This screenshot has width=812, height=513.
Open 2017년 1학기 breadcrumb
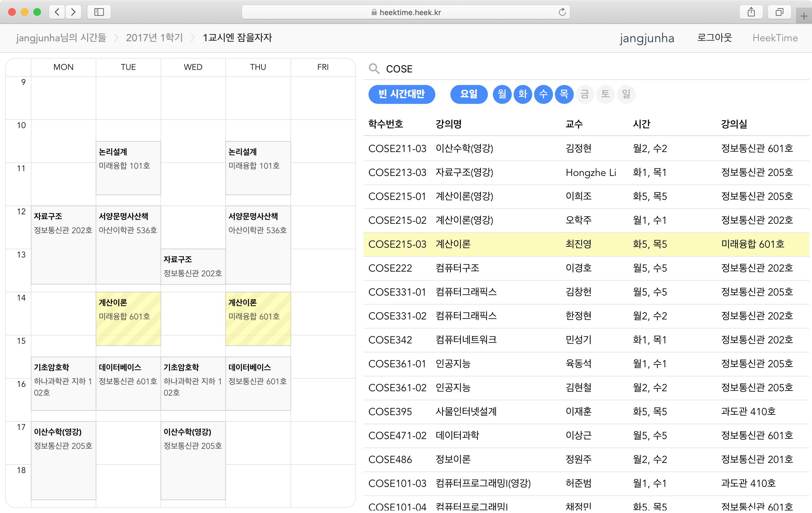click(155, 37)
